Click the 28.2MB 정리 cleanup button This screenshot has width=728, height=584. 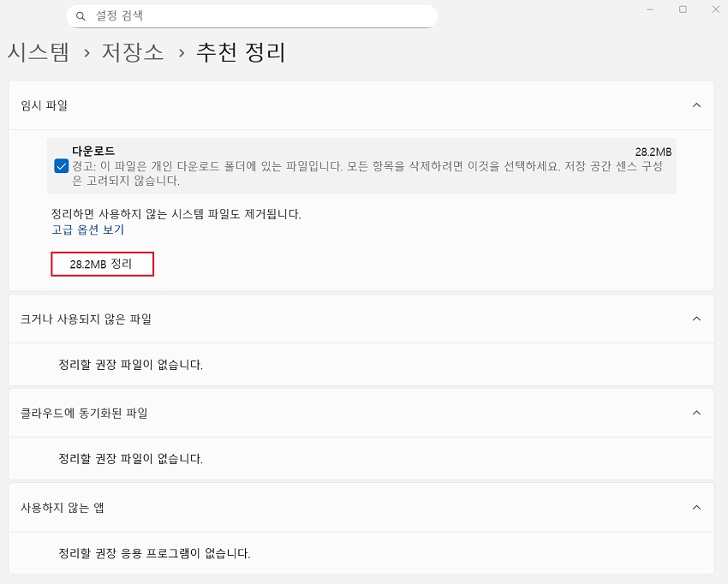(102, 264)
